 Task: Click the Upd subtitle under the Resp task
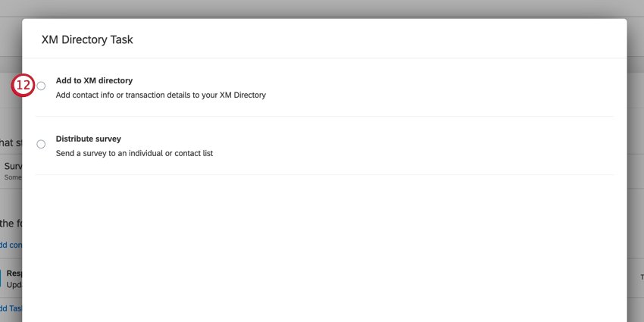coord(14,284)
